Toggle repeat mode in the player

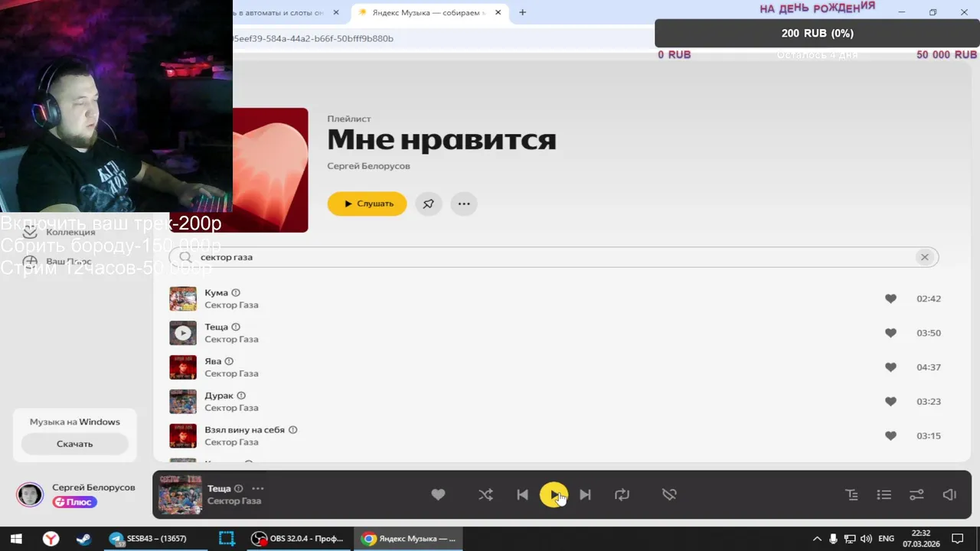point(622,495)
